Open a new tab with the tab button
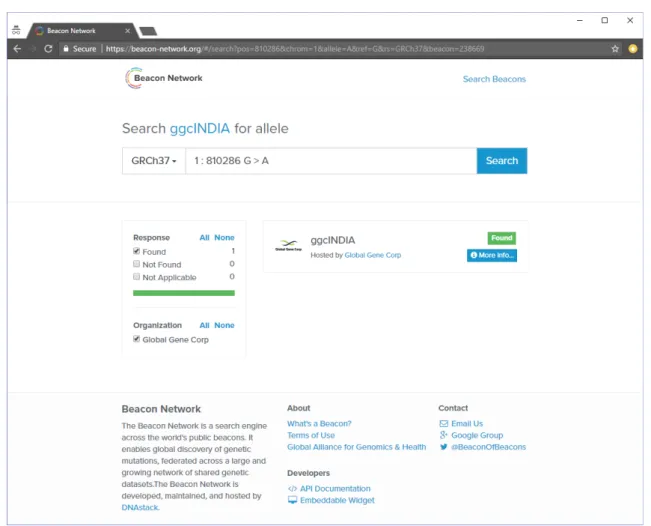Screen dimensions: 651x526 pyautogui.click(x=148, y=31)
